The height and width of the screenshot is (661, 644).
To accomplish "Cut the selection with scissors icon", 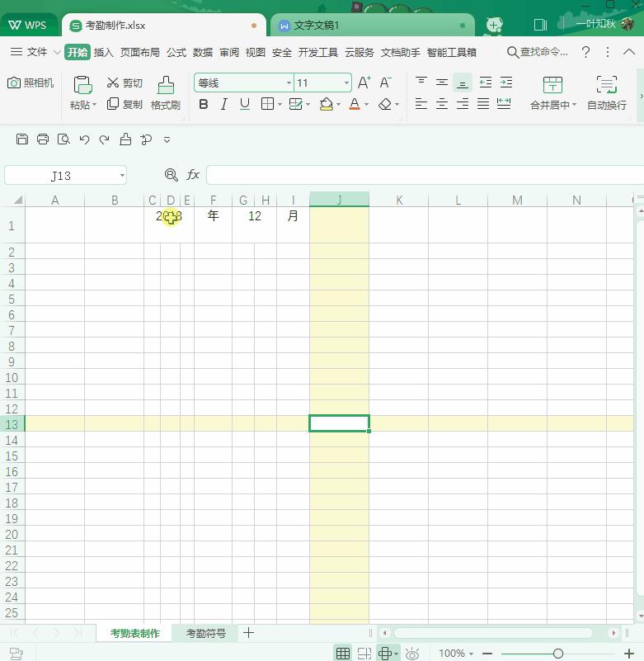I will (125, 83).
